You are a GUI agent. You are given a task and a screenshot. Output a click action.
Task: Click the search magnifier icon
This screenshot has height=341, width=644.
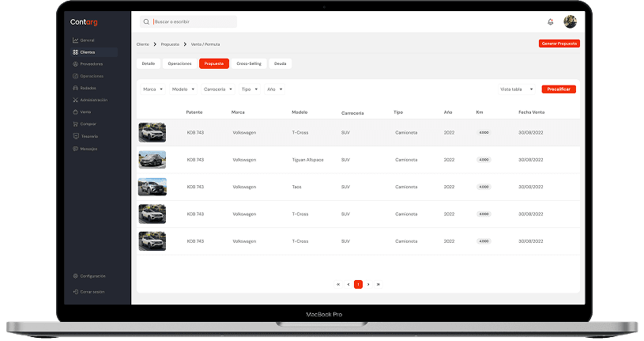(146, 21)
